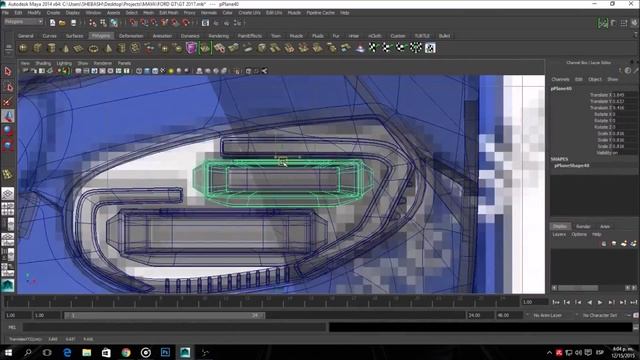This screenshot has height=360, width=640.
Task: Pick the Move tool in the toolbox
Action: (8, 116)
